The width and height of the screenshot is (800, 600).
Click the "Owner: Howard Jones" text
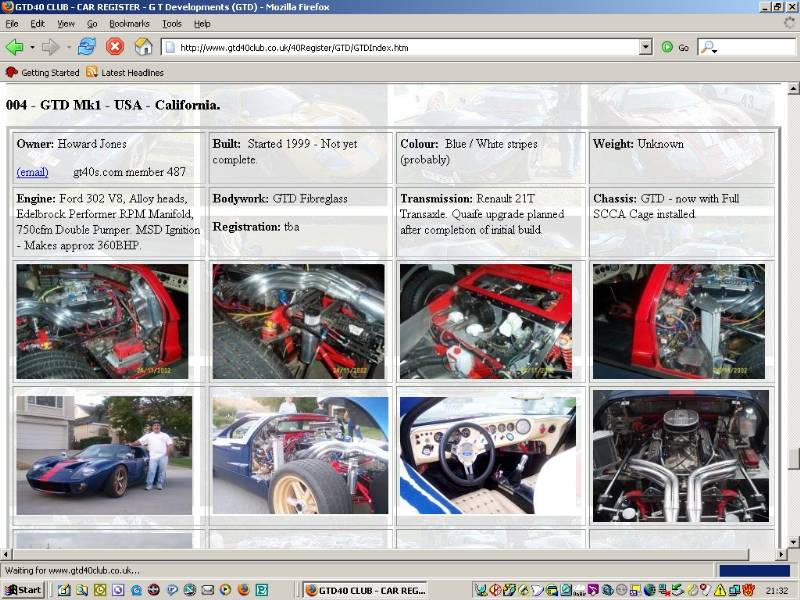(x=71, y=144)
